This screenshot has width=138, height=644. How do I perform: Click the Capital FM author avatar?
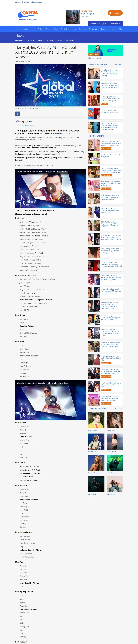(18, 122)
